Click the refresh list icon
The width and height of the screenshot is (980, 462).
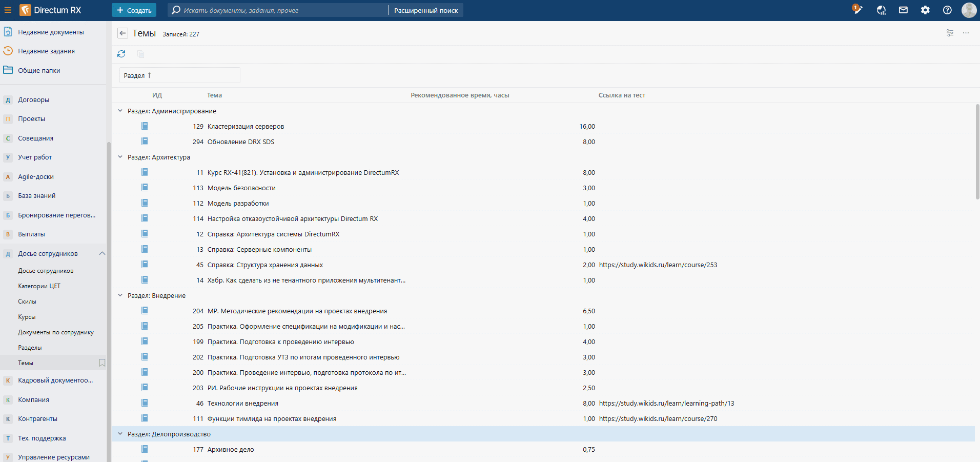click(121, 54)
